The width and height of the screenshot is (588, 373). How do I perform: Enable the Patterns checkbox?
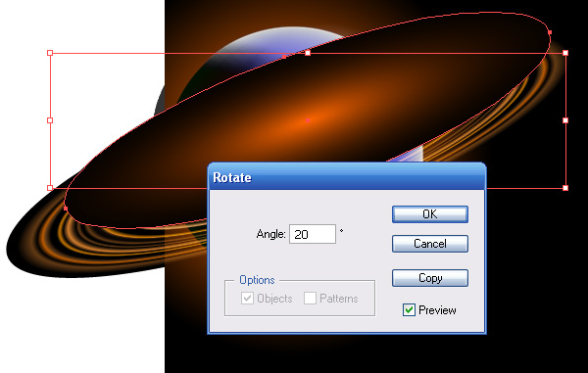pos(310,299)
